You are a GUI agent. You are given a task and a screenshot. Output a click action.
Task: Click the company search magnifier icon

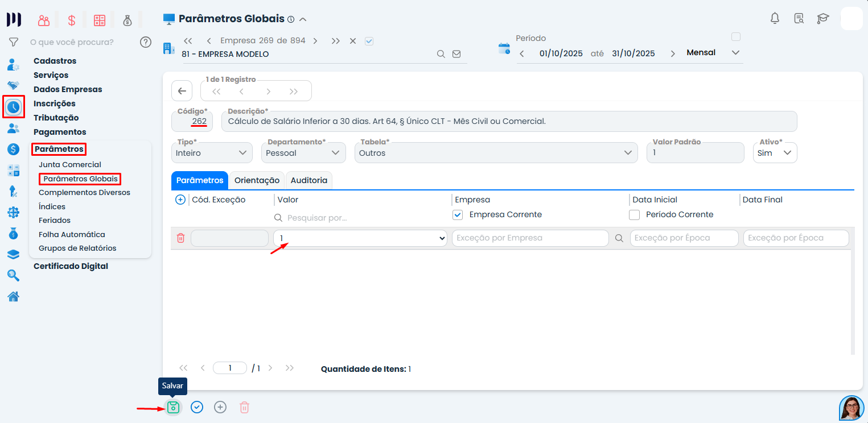pyautogui.click(x=441, y=54)
